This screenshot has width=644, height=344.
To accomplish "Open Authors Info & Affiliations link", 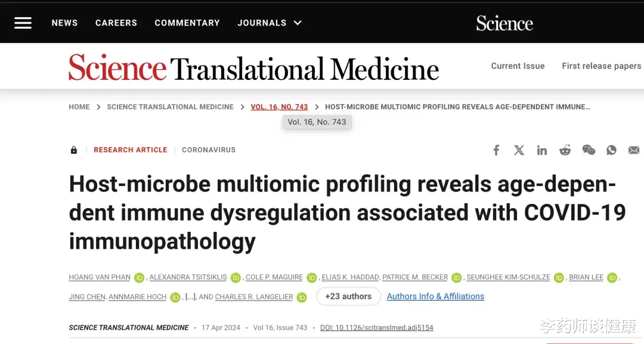I will click(435, 296).
